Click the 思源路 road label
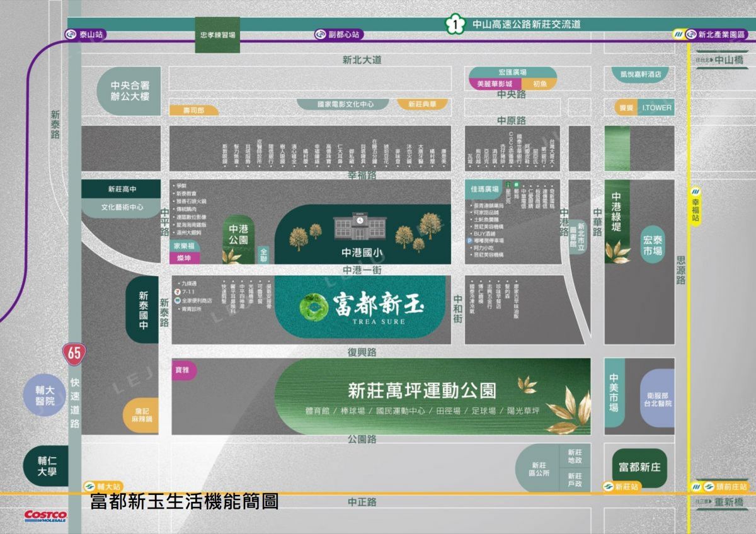The width and height of the screenshot is (756, 534). [681, 270]
